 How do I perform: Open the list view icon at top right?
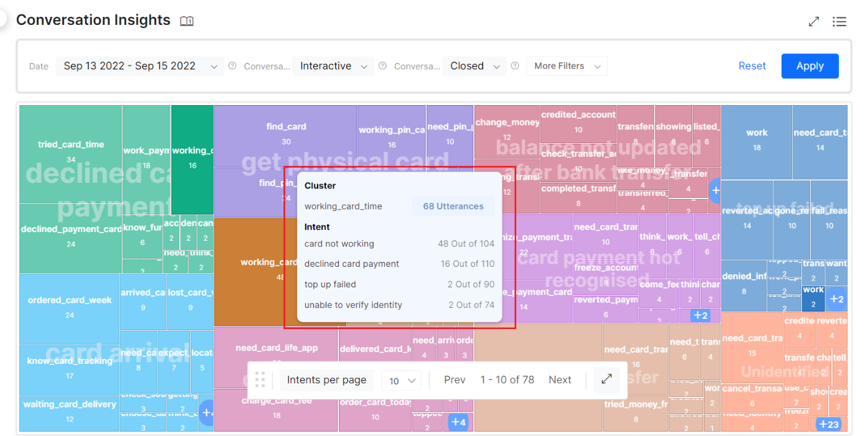839,22
